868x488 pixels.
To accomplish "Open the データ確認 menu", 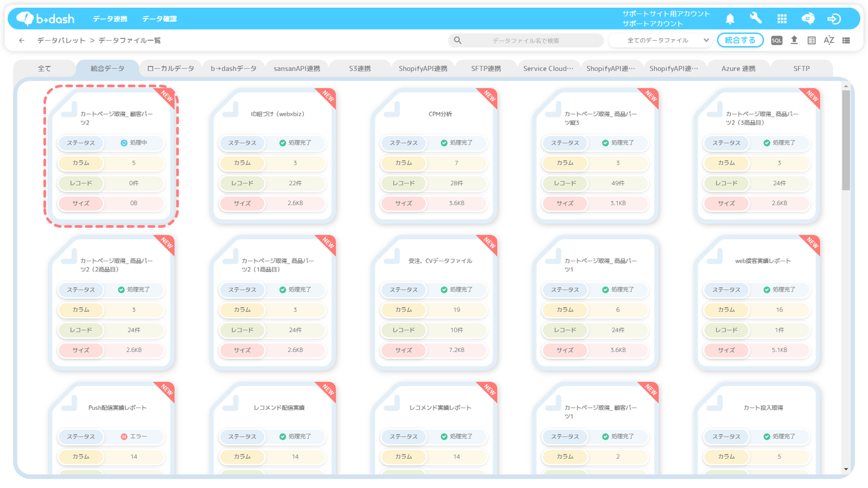I will coord(159,19).
